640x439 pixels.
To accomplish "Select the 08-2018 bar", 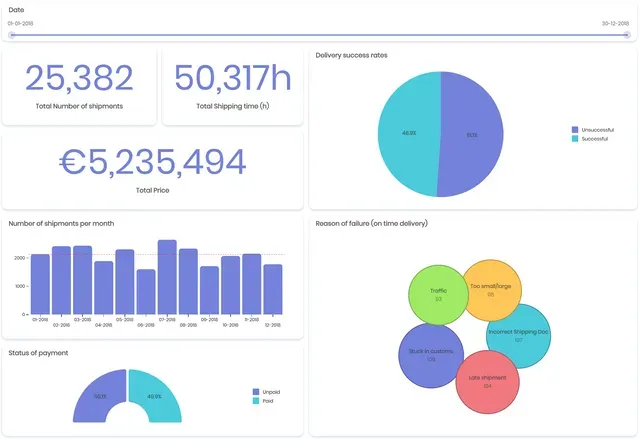I will (188, 282).
